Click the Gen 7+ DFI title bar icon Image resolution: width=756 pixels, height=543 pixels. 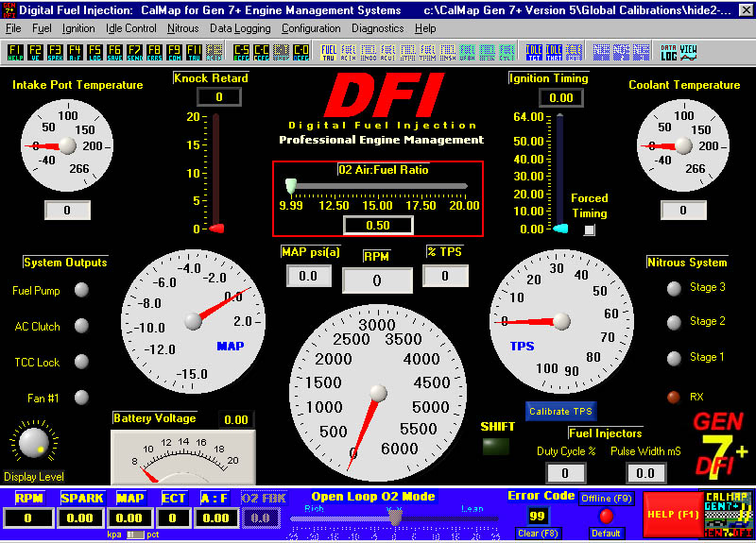[9, 10]
